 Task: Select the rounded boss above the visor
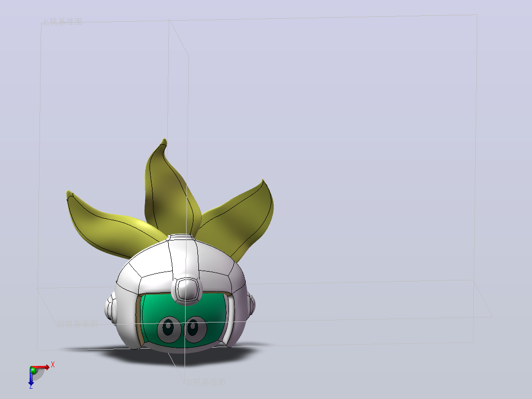click(186, 291)
